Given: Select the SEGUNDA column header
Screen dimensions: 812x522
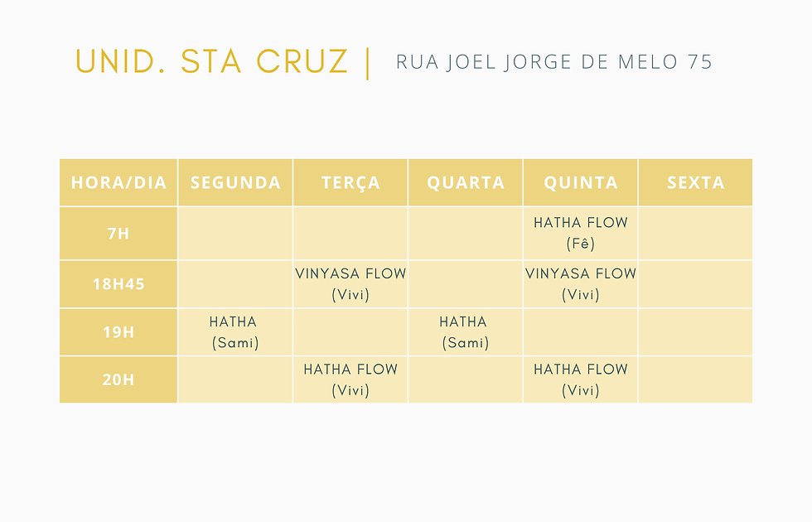Looking at the screenshot, I should 235,182.
